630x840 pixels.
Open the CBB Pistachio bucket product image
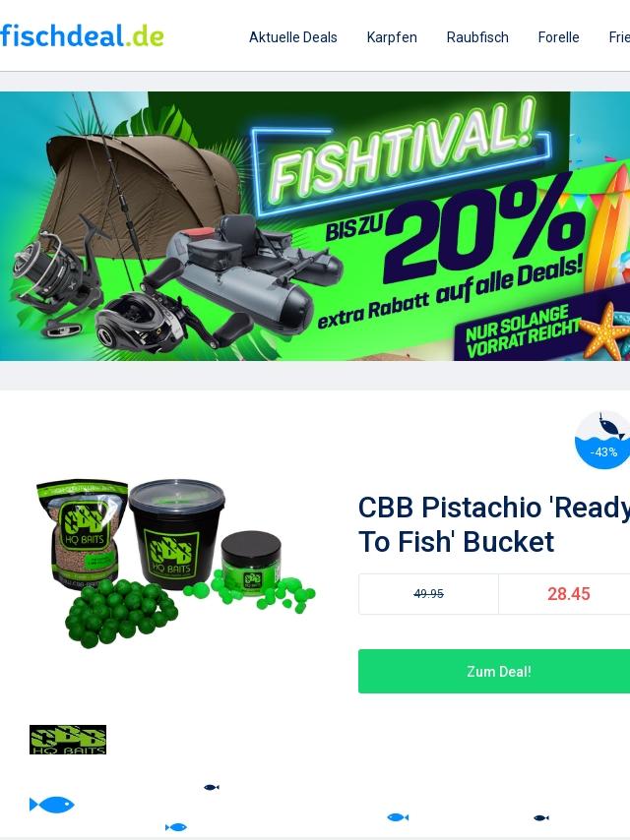(176, 563)
